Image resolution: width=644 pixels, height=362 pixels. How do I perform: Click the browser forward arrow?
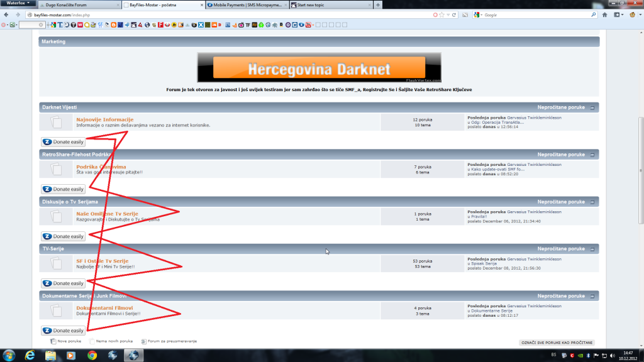click(x=18, y=15)
